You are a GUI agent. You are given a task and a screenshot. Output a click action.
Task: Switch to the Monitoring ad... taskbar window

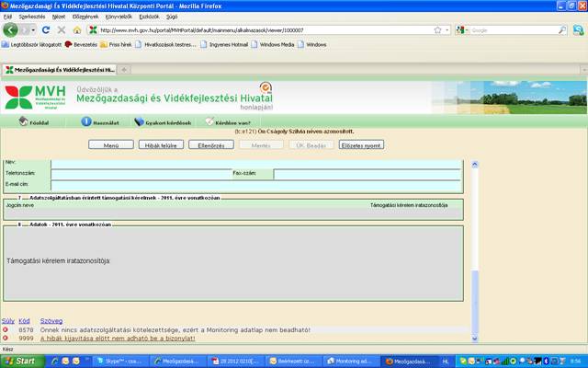[351, 362]
